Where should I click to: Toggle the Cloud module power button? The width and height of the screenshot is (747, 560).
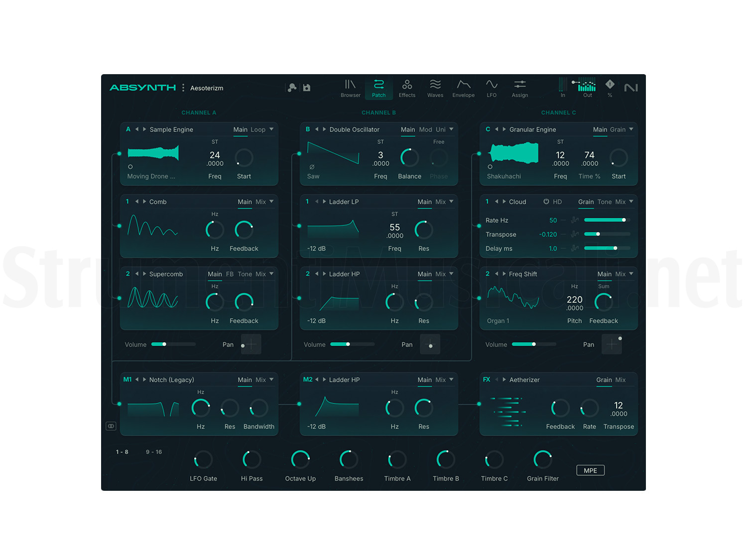[546, 202]
